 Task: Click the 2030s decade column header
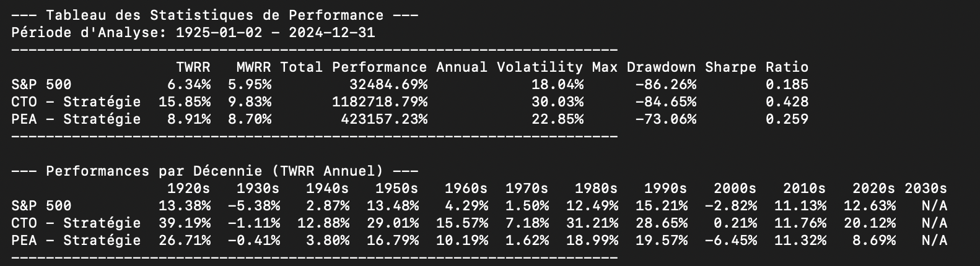click(925, 189)
